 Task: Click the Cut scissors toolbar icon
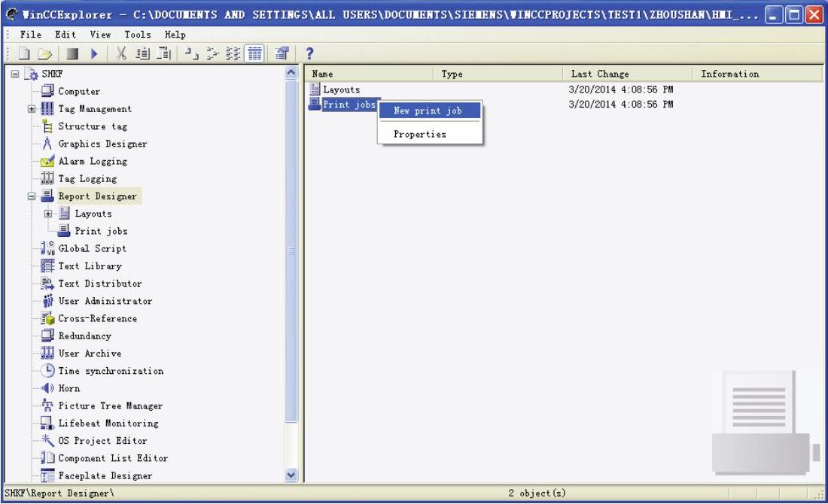tap(121, 54)
